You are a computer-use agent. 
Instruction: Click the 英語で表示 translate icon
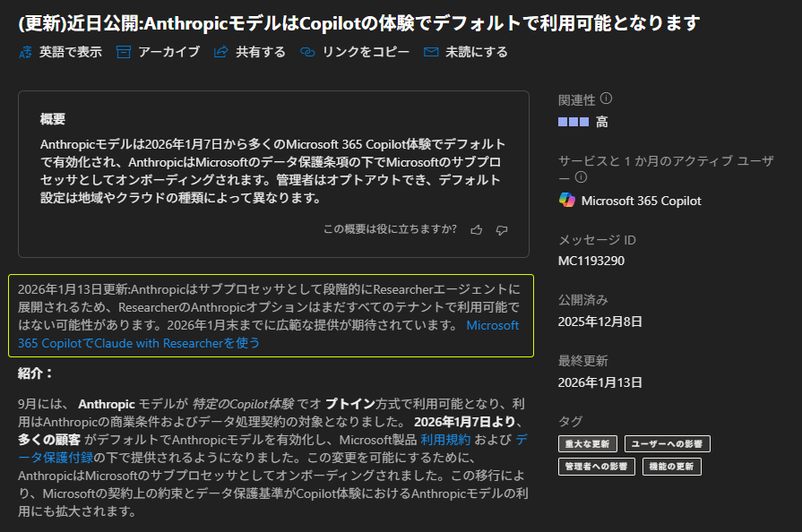(25, 52)
